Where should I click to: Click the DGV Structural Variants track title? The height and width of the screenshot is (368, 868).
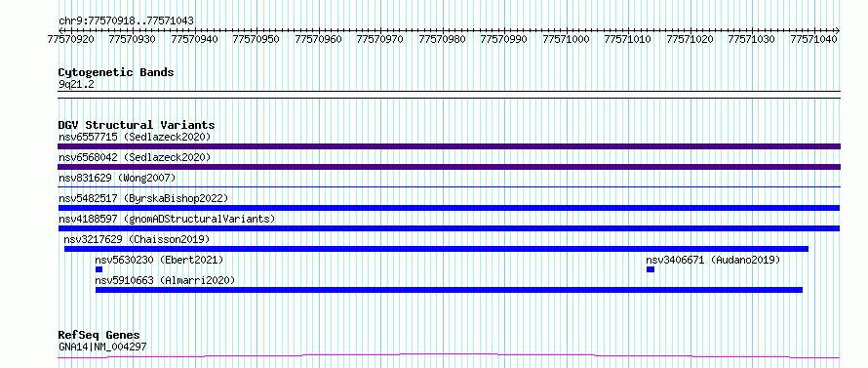(x=137, y=125)
